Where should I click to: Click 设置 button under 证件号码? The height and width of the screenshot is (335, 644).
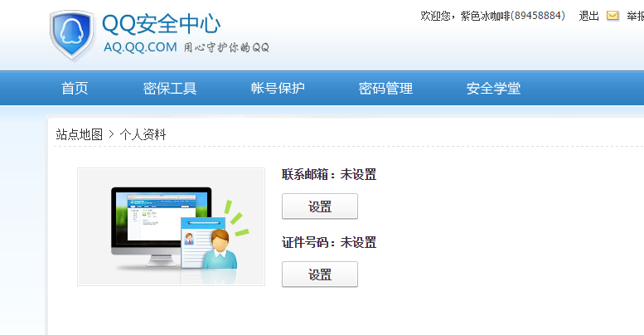tap(320, 274)
